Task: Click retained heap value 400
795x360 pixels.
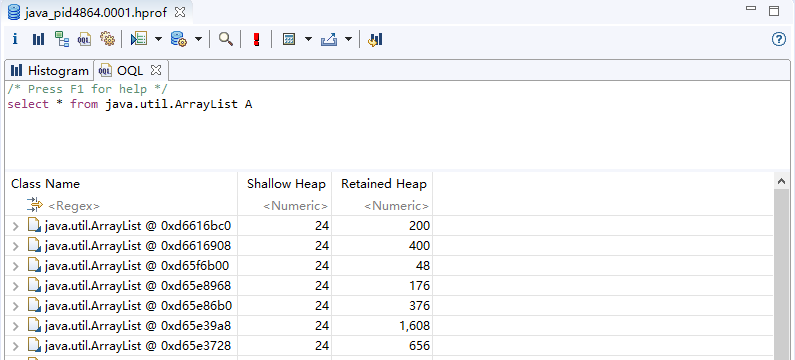Action: (x=419, y=246)
